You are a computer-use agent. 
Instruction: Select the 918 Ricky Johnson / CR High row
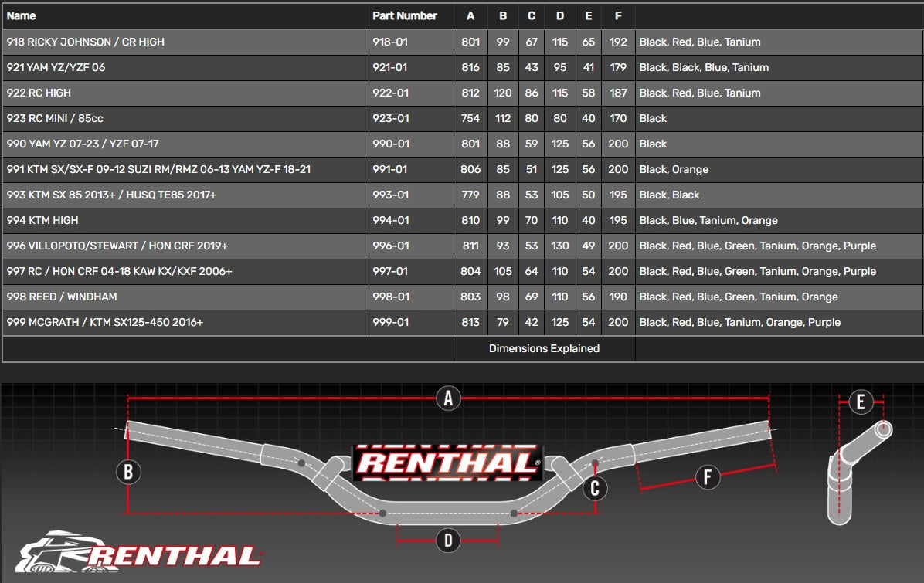click(86, 42)
